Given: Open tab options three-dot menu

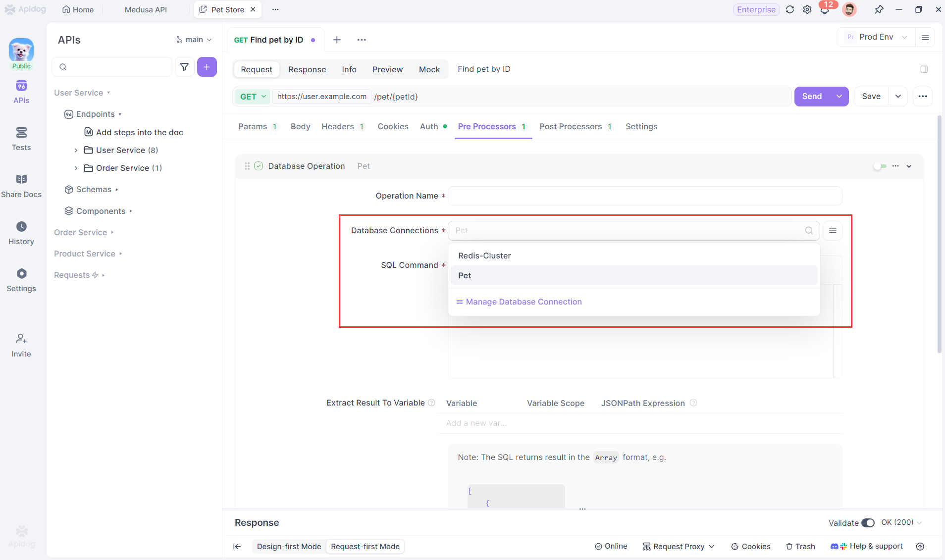Looking at the screenshot, I should [x=362, y=40].
